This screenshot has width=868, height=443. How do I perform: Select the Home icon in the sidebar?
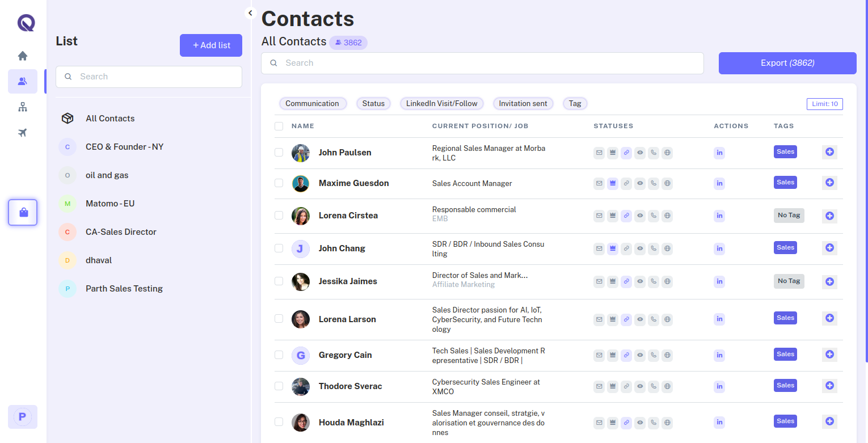pos(22,56)
